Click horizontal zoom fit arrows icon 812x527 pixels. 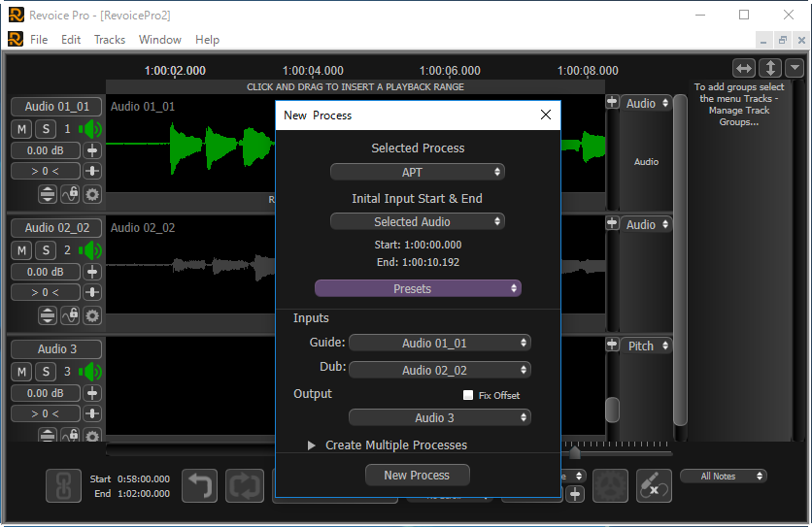pos(744,68)
